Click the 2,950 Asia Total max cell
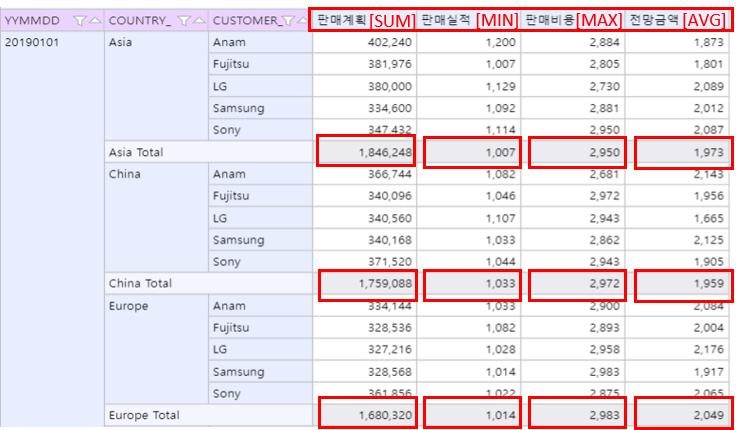Viewport: 739px width, 430px height. pos(573,152)
